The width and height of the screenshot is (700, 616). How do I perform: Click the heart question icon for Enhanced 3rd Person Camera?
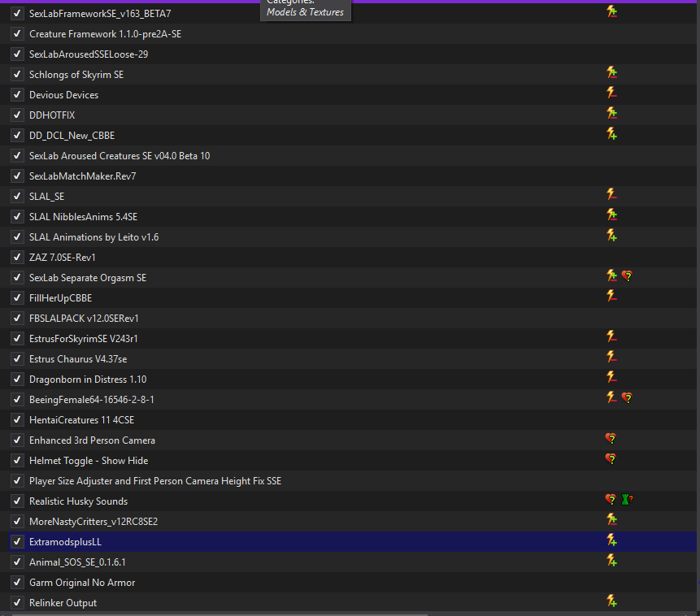click(611, 439)
